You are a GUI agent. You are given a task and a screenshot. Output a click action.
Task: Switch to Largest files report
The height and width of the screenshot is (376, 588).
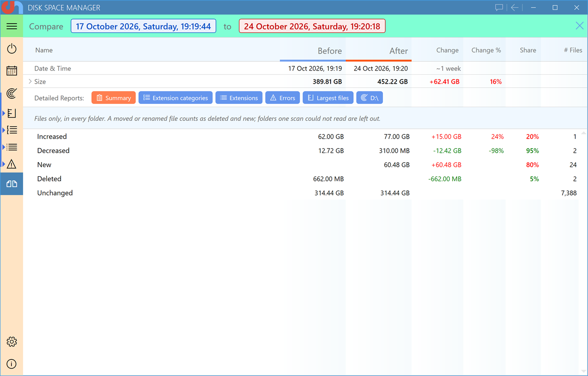328,98
